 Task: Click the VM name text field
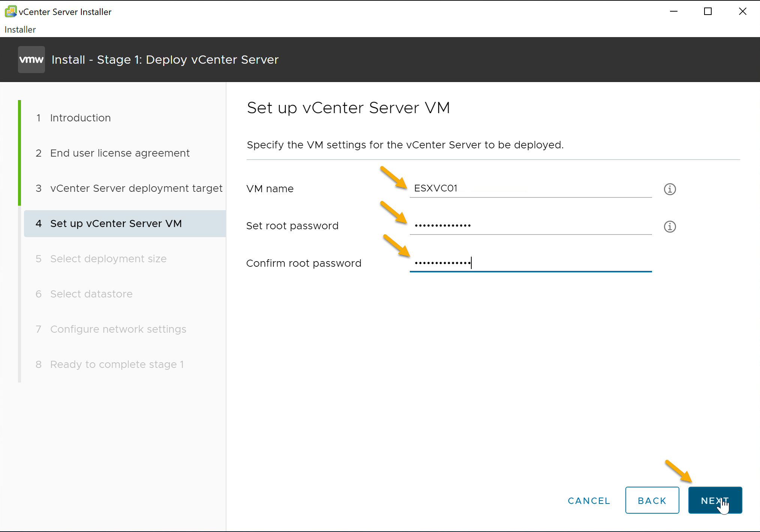coord(530,188)
